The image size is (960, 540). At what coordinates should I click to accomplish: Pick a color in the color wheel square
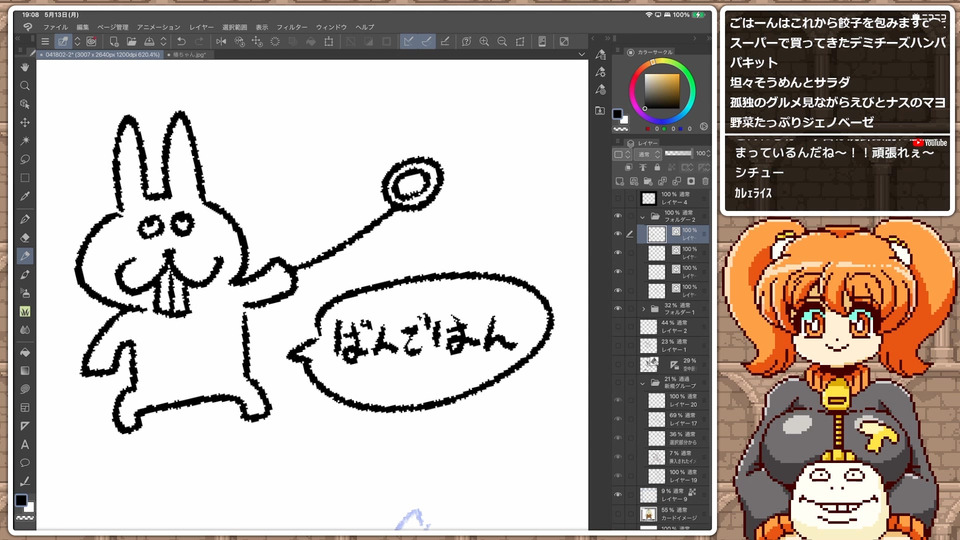662,91
